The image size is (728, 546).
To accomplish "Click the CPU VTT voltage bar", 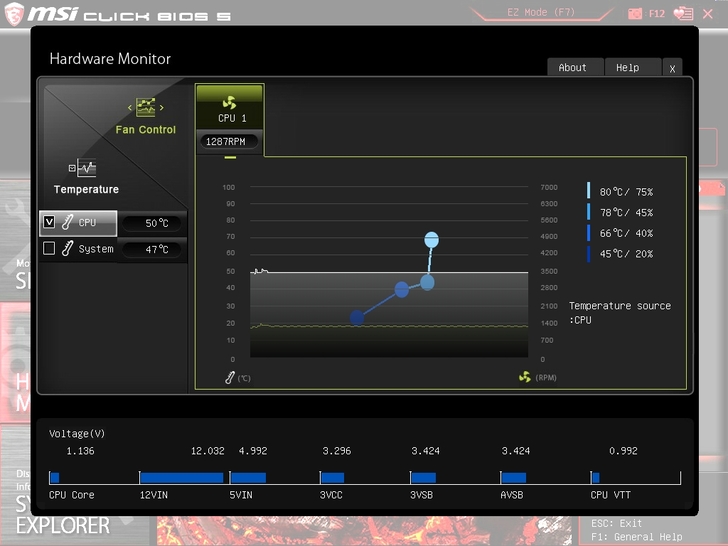I will pos(596,478).
